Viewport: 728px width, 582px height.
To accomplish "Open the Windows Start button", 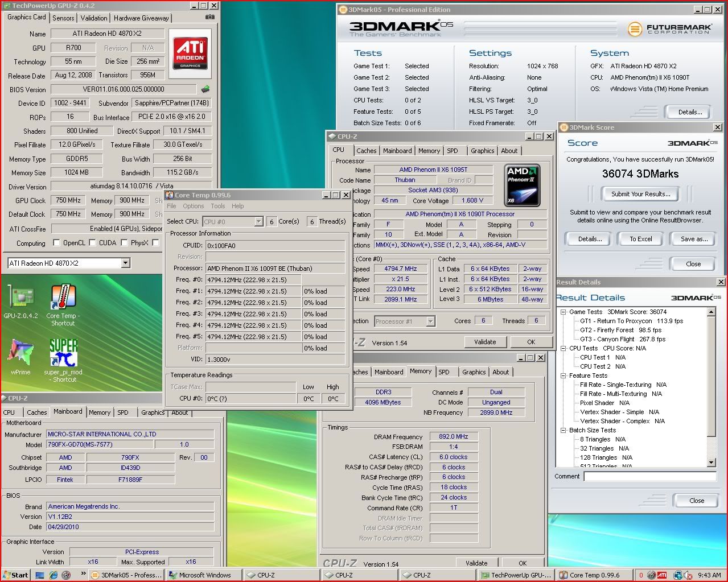I will coord(15,575).
